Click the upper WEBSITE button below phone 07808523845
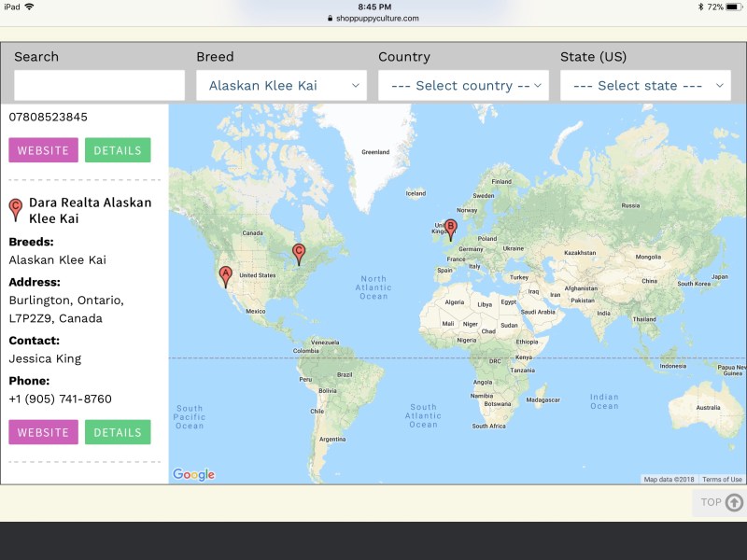This screenshot has height=560, width=747. point(43,150)
